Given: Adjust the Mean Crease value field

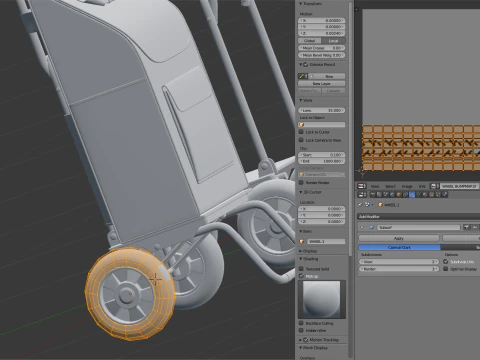Looking at the screenshot, I should tap(322, 48).
